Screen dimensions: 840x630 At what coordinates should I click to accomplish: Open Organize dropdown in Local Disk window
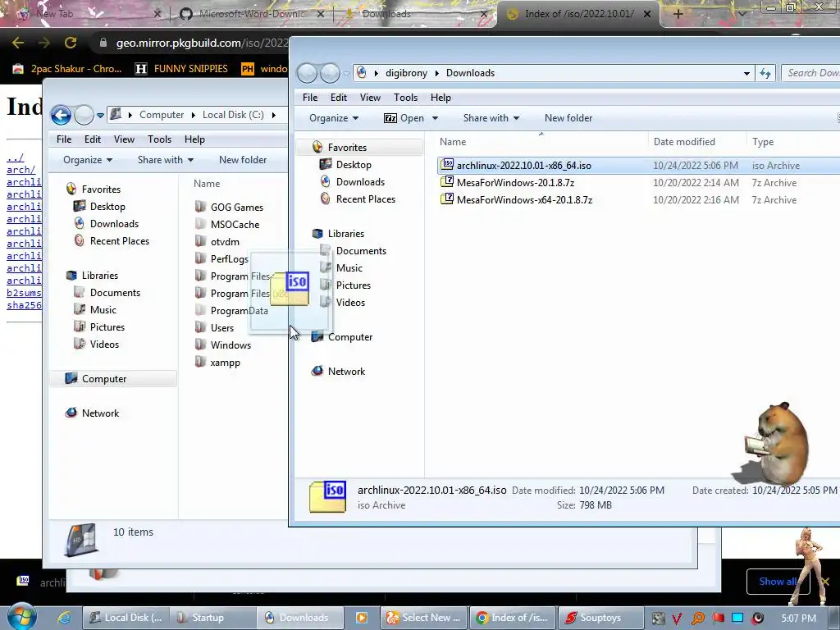[x=87, y=160]
